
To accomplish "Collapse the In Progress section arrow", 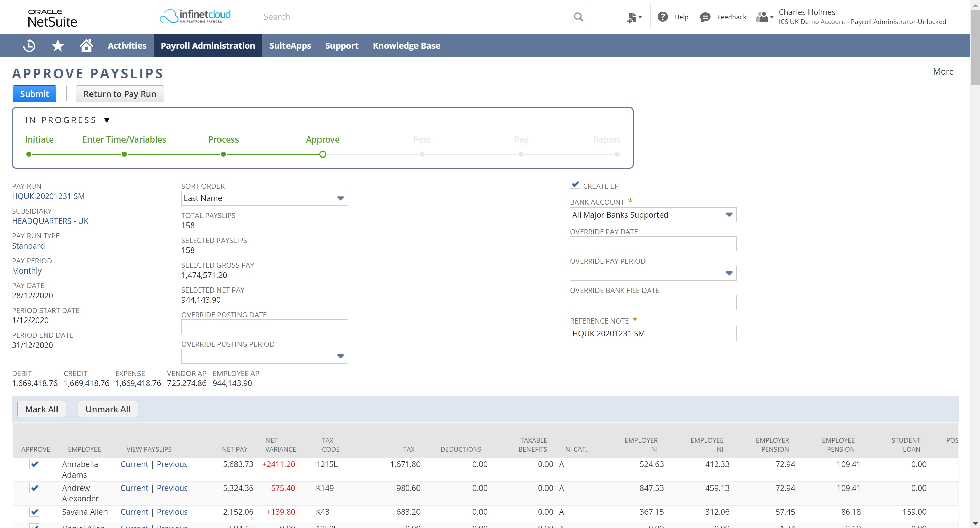I will (107, 120).
